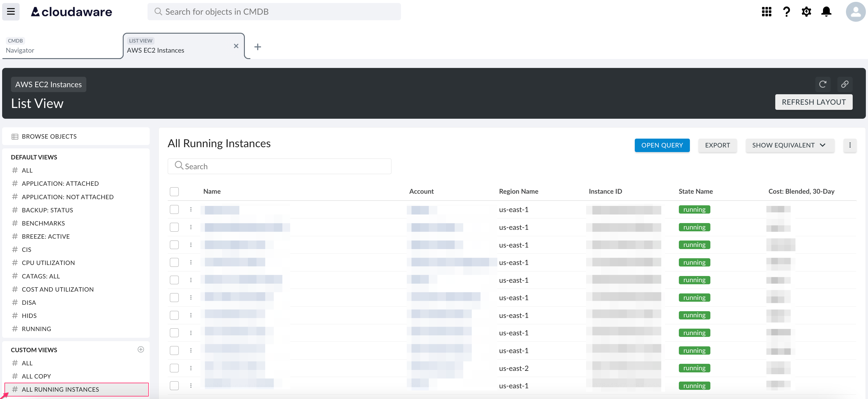Viewport: 868px width, 399px height.
Task: Click hash icon beside CIS view
Action: pos(15,249)
